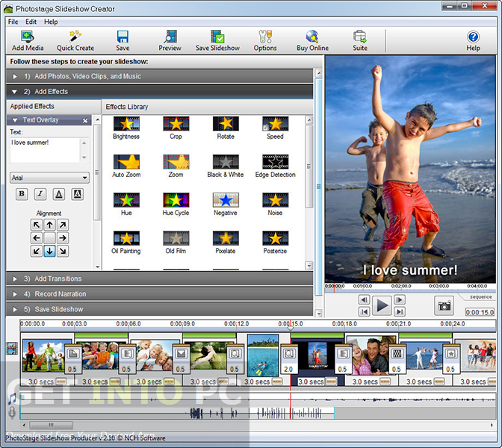Collapse the Text Overlay effect panel

click(x=14, y=120)
